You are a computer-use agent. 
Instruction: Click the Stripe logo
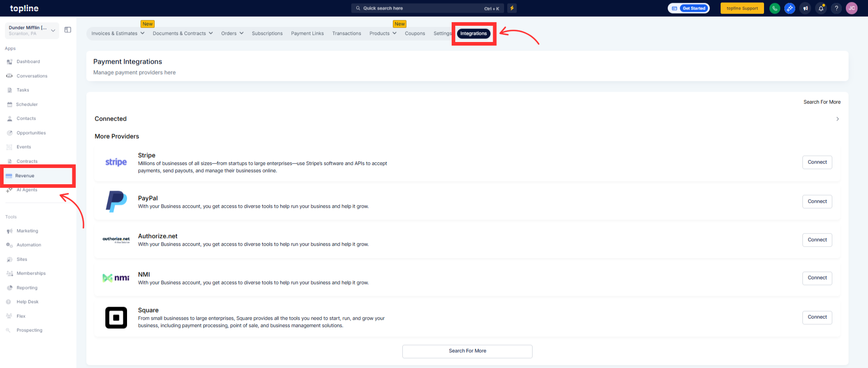point(116,162)
